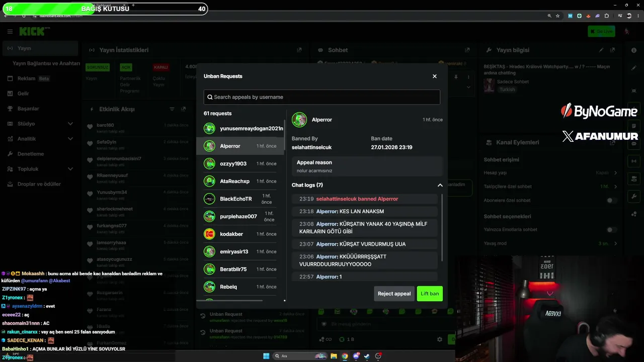Collapse the Chat logs (7) section
The height and width of the screenshot is (362, 644).
pyautogui.click(x=440, y=185)
